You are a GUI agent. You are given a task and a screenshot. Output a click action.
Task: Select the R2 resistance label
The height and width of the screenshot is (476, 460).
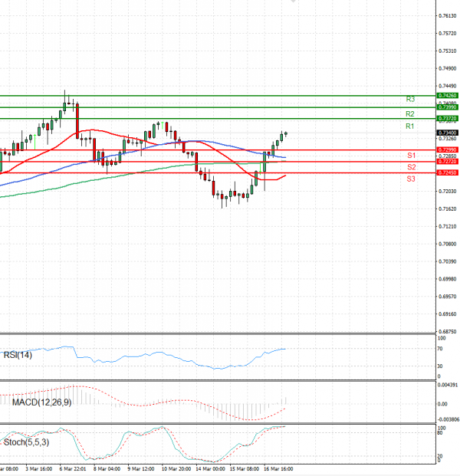[410, 113]
